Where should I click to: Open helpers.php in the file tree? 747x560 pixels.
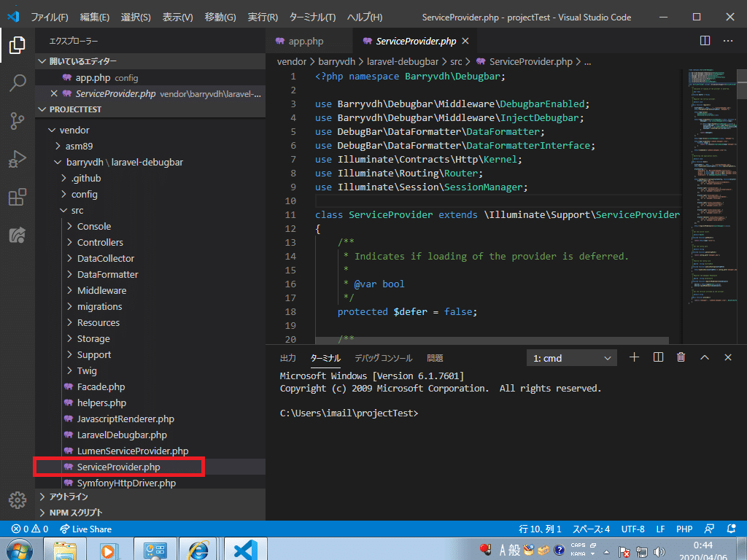pyautogui.click(x=150, y=402)
